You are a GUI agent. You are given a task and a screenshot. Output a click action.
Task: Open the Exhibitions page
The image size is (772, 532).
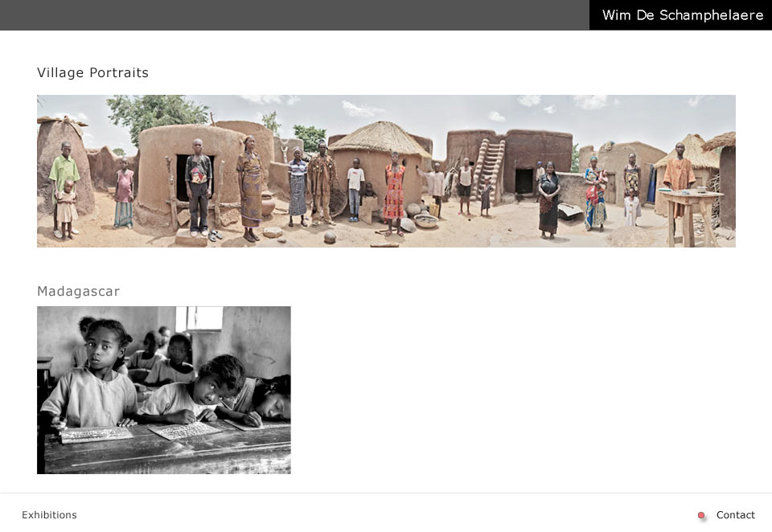click(49, 515)
